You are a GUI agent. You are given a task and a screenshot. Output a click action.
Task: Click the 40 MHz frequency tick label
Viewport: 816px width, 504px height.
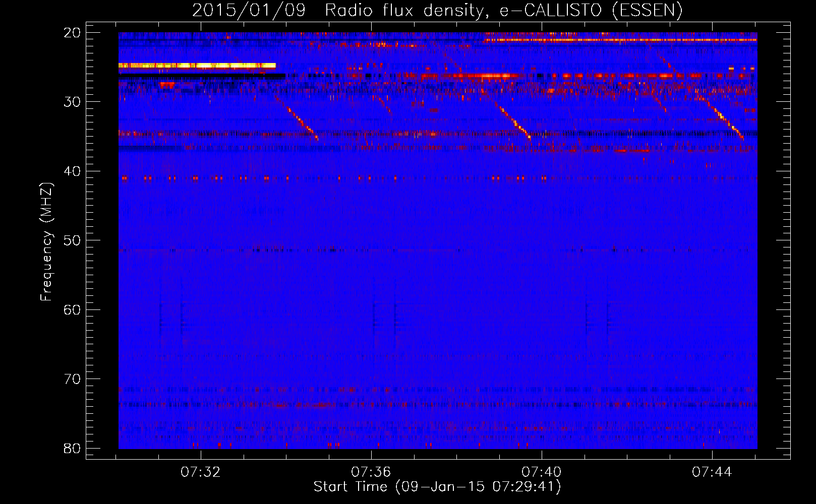[72, 171]
